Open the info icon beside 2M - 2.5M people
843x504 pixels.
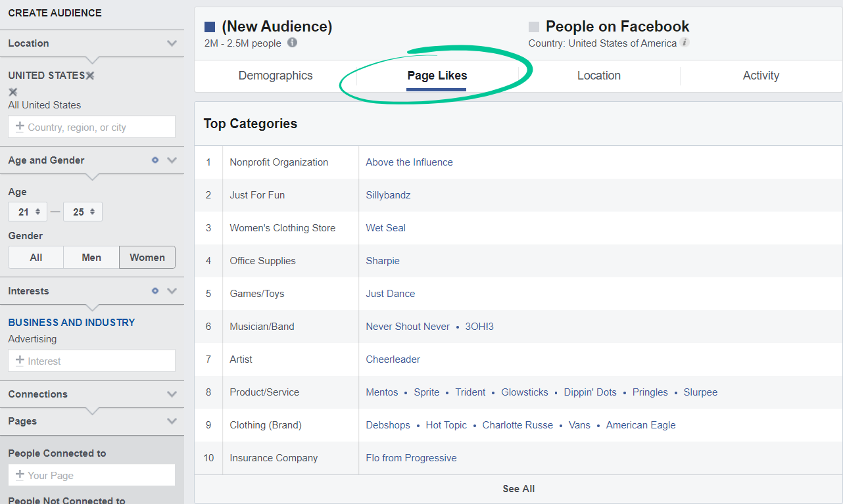pos(292,43)
